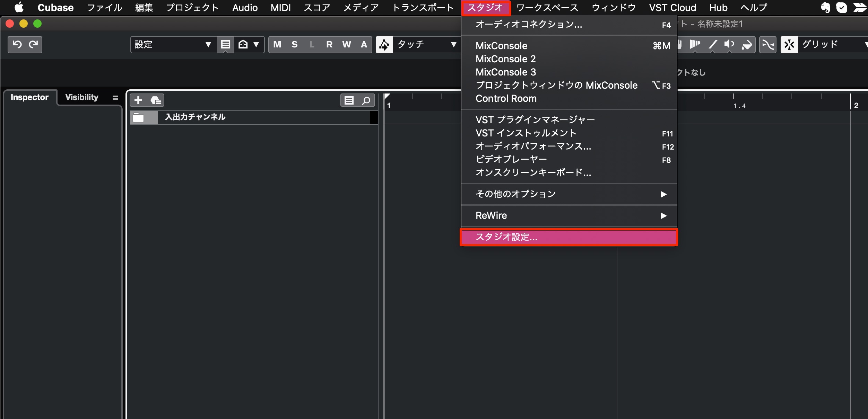Select the play speaker tool icon
868x419 pixels.
pos(729,44)
